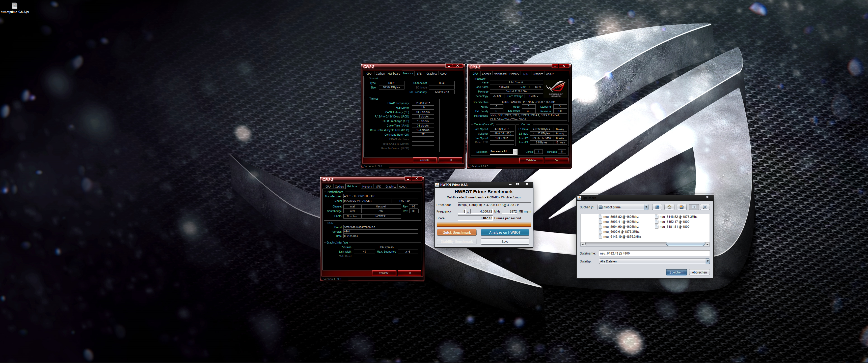Click the left scroll arrow in file list
The height and width of the screenshot is (363, 868).
(583, 245)
